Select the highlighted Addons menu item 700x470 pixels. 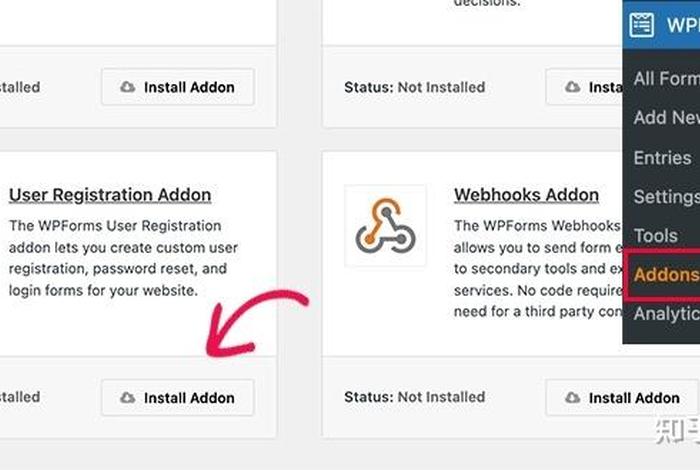(666, 275)
